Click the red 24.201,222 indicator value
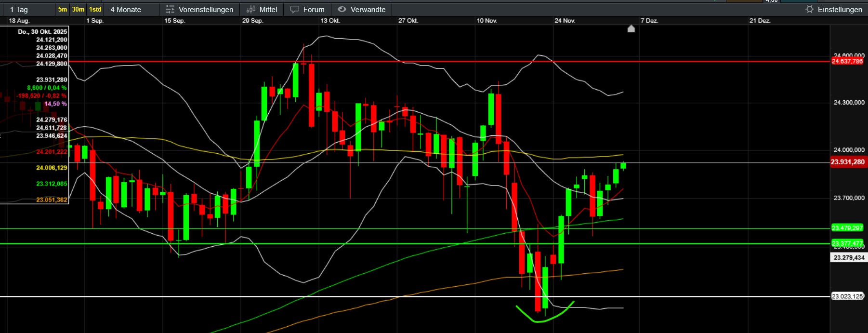This screenshot has height=333, width=868. coord(52,152)
